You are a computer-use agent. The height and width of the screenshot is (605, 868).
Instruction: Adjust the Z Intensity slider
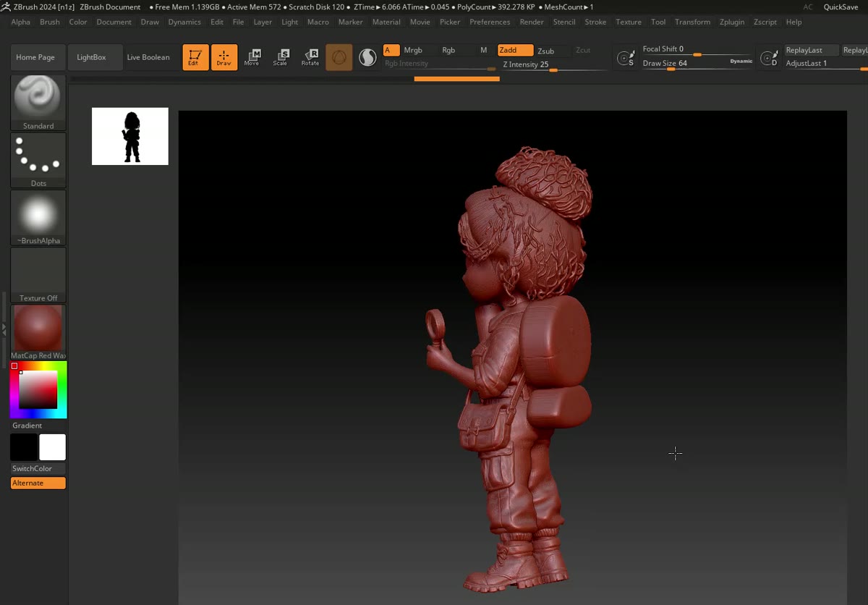553,64
